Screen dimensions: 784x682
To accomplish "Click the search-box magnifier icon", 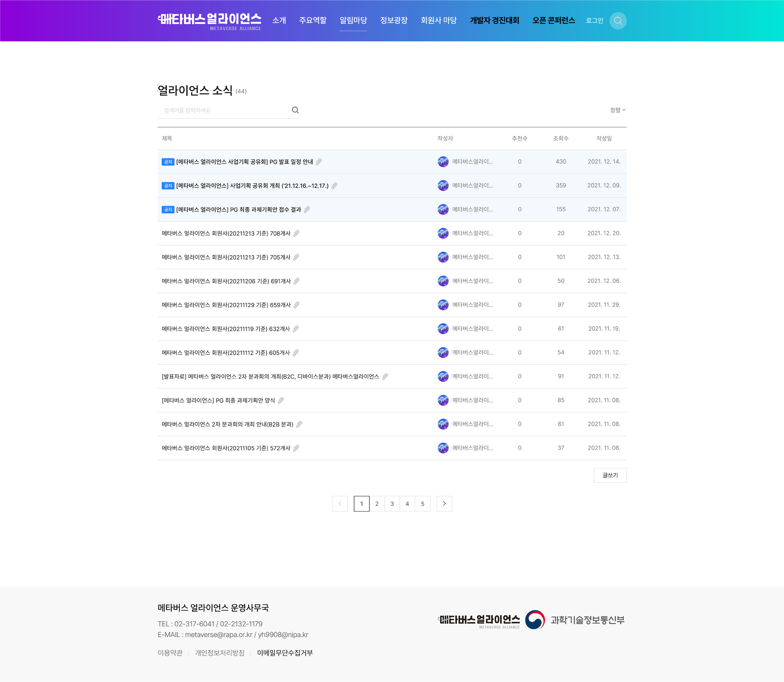I will click(295, 110).
